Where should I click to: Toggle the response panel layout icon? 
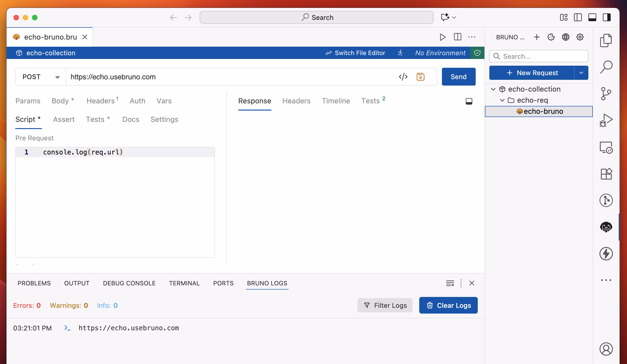[x=469, y=101]
